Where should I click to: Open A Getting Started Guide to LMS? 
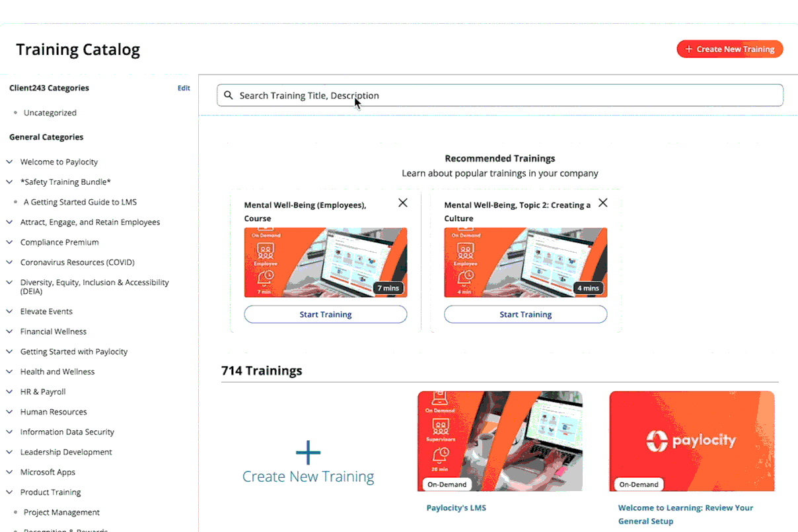(80, 202)
